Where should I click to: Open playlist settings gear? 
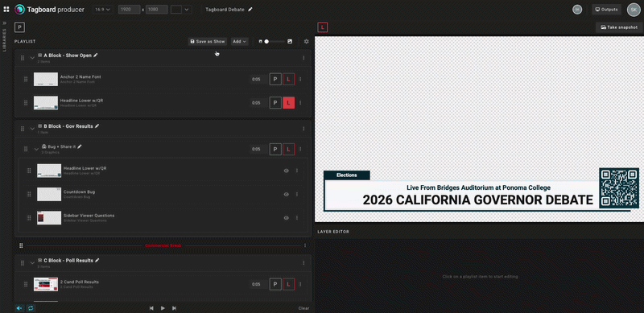[306, 42]
